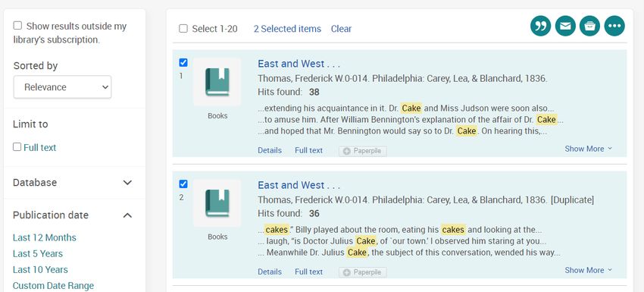Open the three-dots more actions icon
The image size is (644, 292).
614,26
